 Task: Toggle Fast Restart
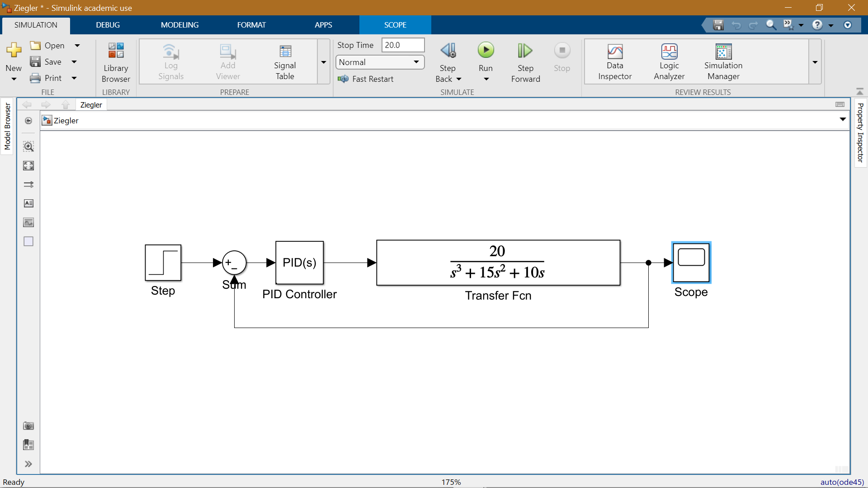point(365,79)
